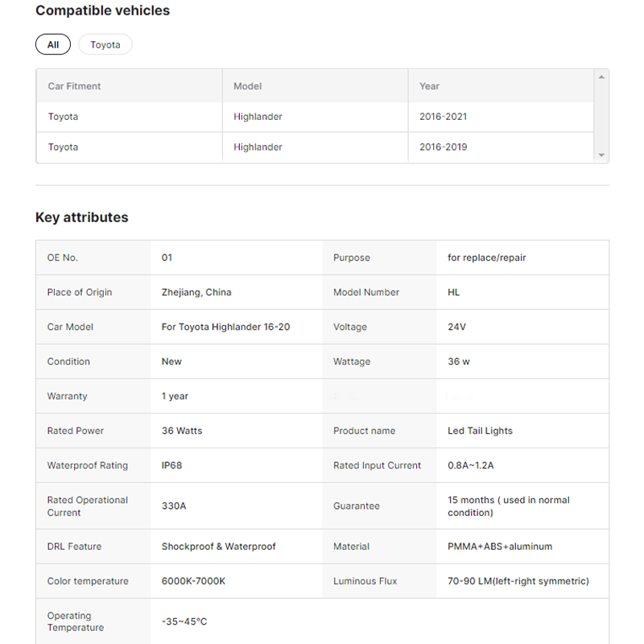Image resolution: width=644 pixels, height=644 pixels.
Task: Click the Model column header
Action: (x=247, y=86)
